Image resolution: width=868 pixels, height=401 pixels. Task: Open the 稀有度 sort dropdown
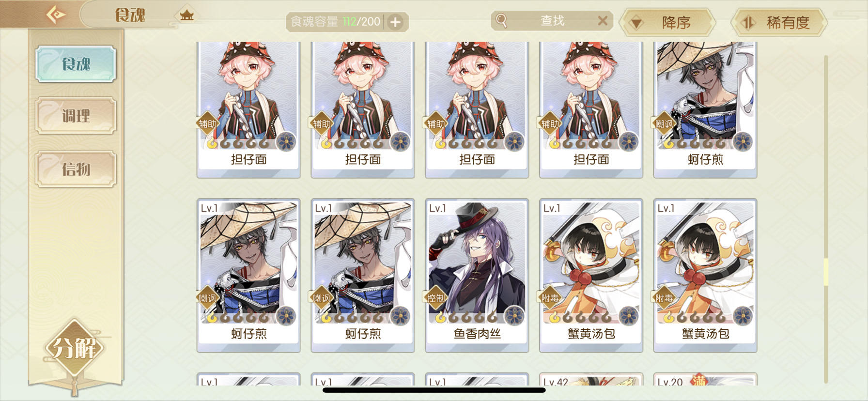tap(779, 22)
